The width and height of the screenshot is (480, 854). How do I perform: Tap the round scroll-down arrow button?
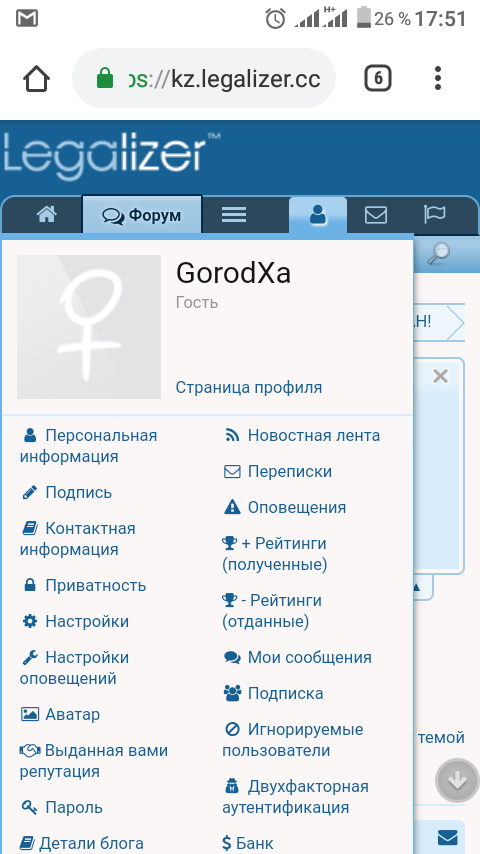coord(457,780)
